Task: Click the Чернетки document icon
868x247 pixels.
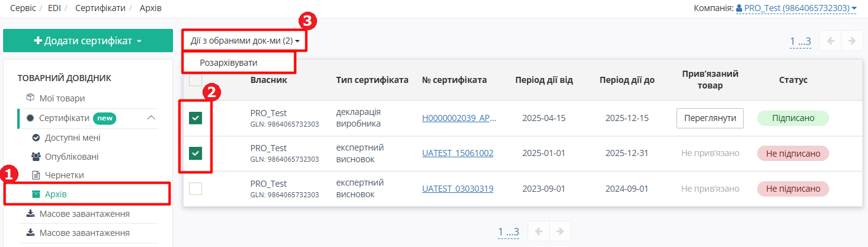Action: click(x=36, y=175)
